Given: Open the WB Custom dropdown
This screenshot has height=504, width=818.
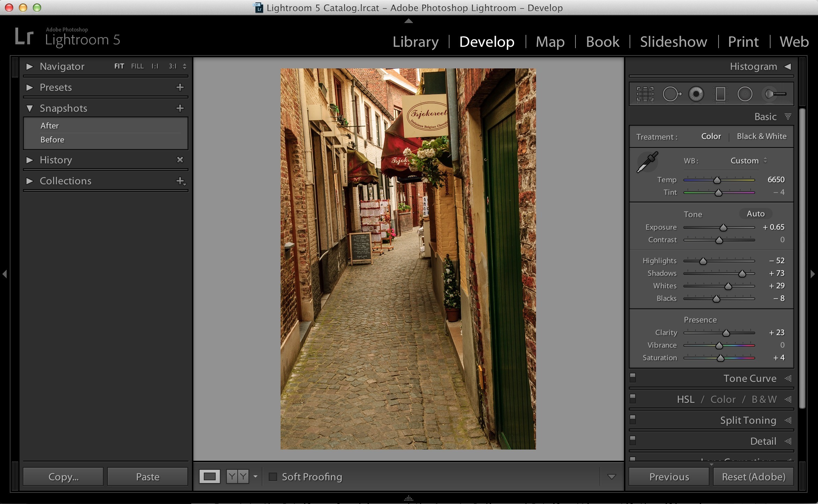Looking at the screenshot, I should [749, 161].
